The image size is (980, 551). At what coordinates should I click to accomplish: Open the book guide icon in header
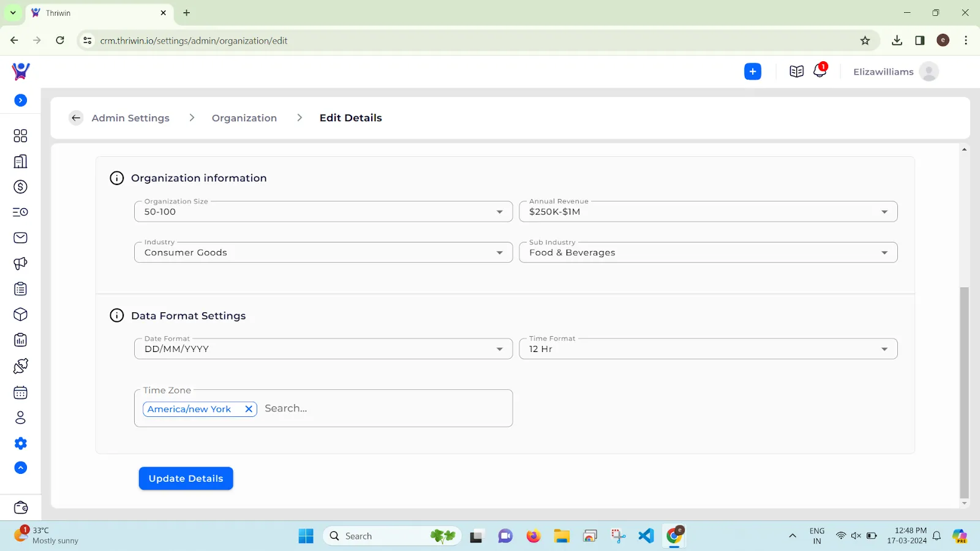[796, 72]
